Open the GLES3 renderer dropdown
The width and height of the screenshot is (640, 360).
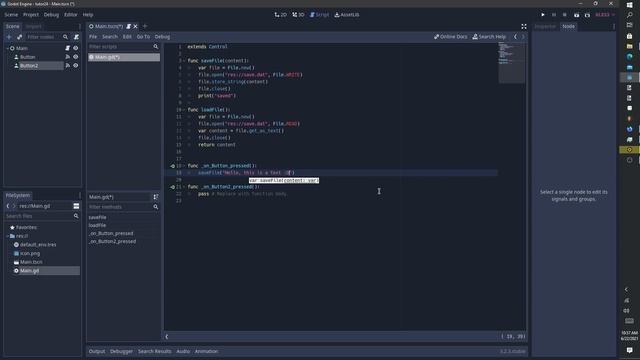[x=605, y=15]
